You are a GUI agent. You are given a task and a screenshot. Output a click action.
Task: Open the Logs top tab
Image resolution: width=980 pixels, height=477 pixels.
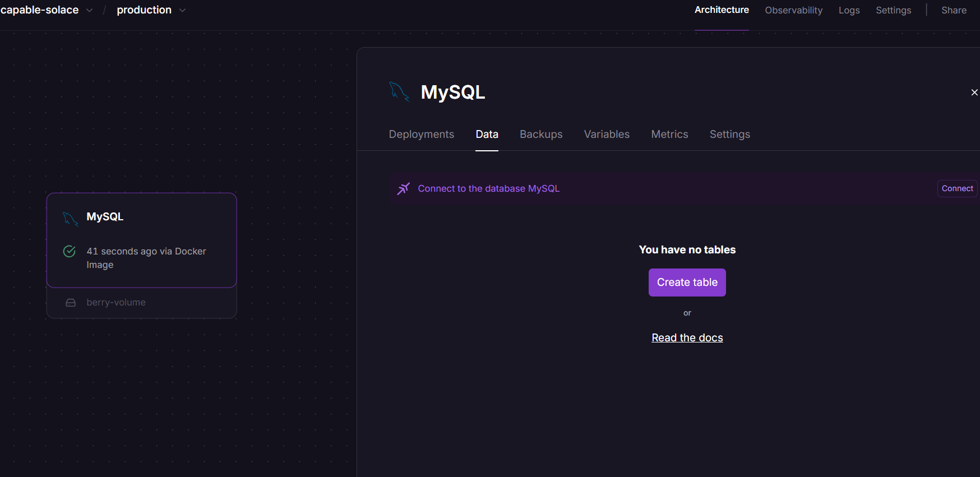pos(849,10)
